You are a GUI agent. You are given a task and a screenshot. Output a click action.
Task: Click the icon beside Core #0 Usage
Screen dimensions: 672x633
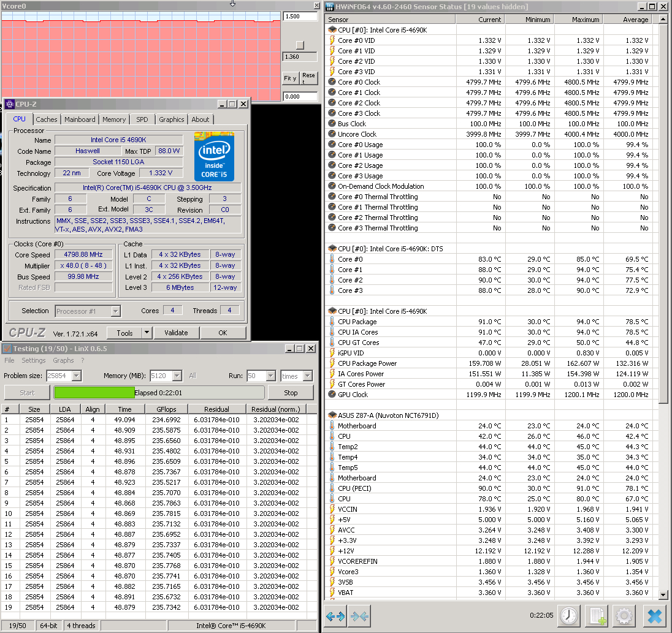(332, 145)
